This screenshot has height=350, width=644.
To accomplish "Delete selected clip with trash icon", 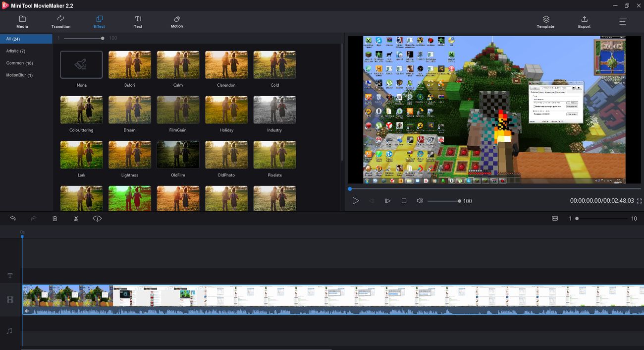I will coord(55,218).
